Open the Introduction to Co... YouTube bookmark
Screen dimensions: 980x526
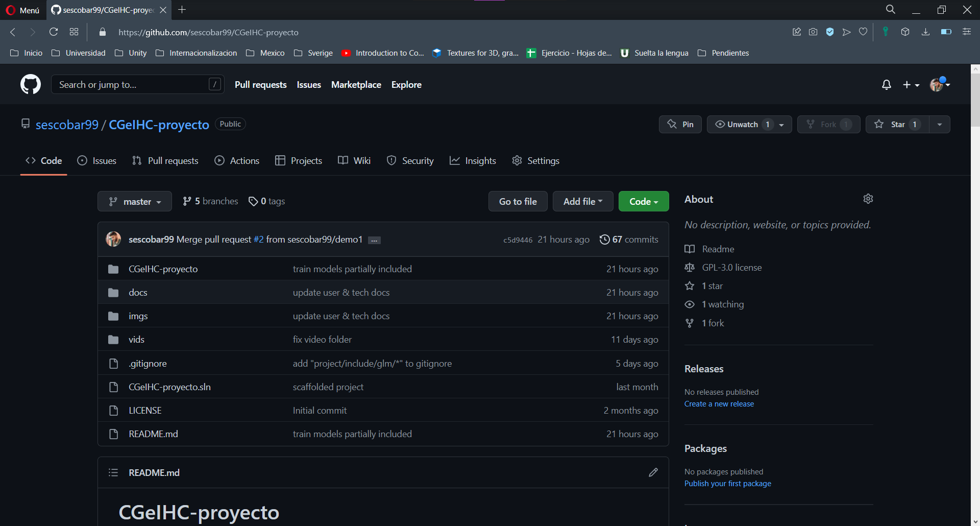383,53
